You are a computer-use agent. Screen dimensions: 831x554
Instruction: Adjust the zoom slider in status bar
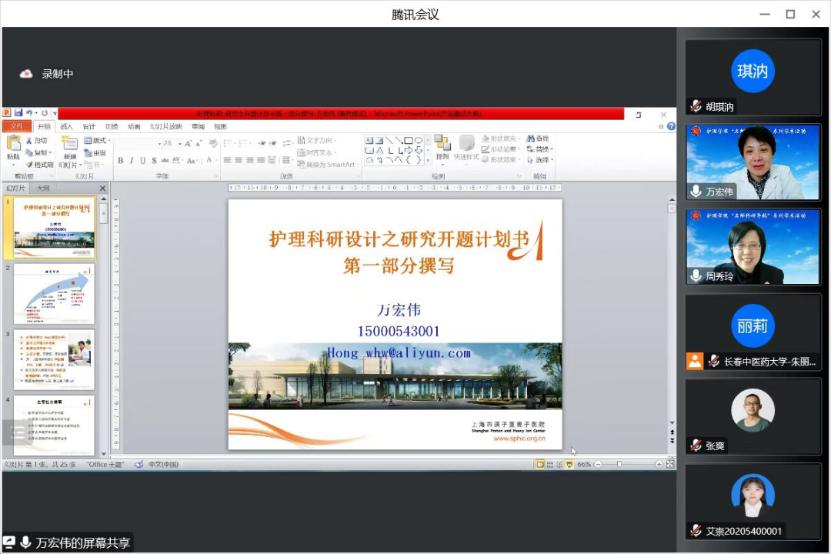pos(620,465)
